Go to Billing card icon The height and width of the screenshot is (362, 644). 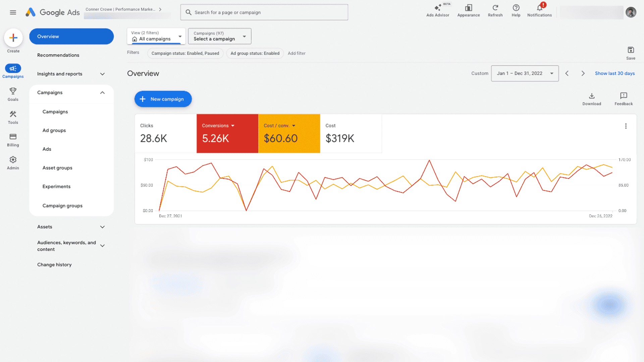click(13, 137)
